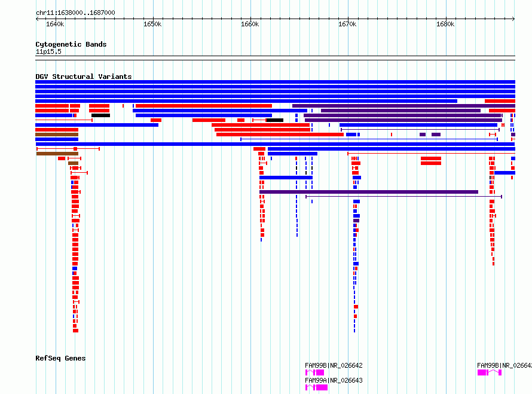
Task: Click the 1650k ruler tick label
Action: 152,24
